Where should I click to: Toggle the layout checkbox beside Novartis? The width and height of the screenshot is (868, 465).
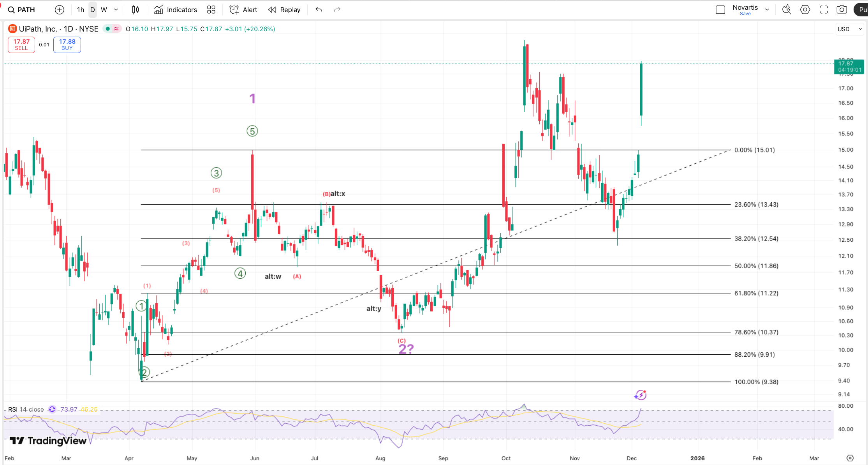tap(720, 10)
